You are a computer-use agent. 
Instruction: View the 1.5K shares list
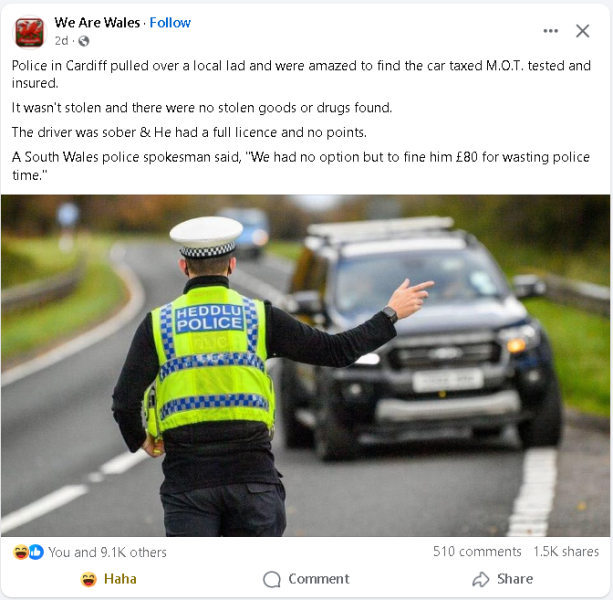566,552
